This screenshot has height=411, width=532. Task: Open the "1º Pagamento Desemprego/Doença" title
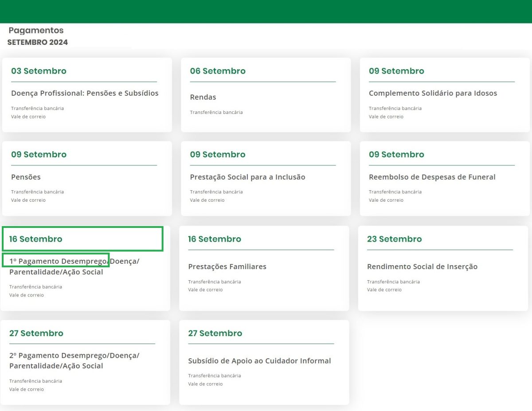click(x=74, y=266)
